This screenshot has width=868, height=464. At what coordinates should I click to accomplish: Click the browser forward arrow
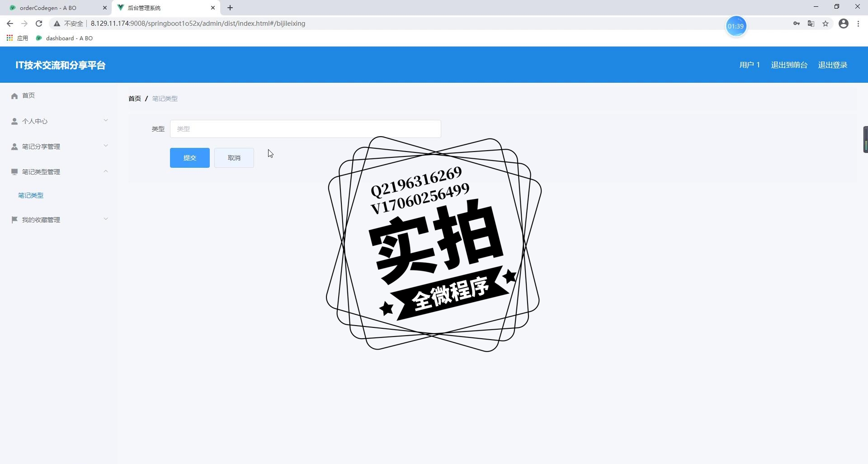click(x=24, y=24)
